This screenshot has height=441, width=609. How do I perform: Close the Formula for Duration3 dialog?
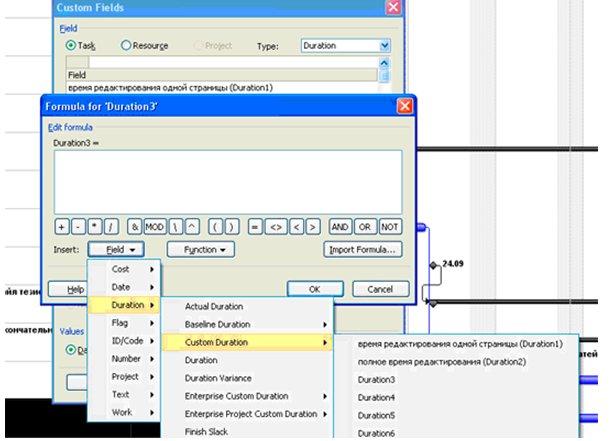coord(405,106)
